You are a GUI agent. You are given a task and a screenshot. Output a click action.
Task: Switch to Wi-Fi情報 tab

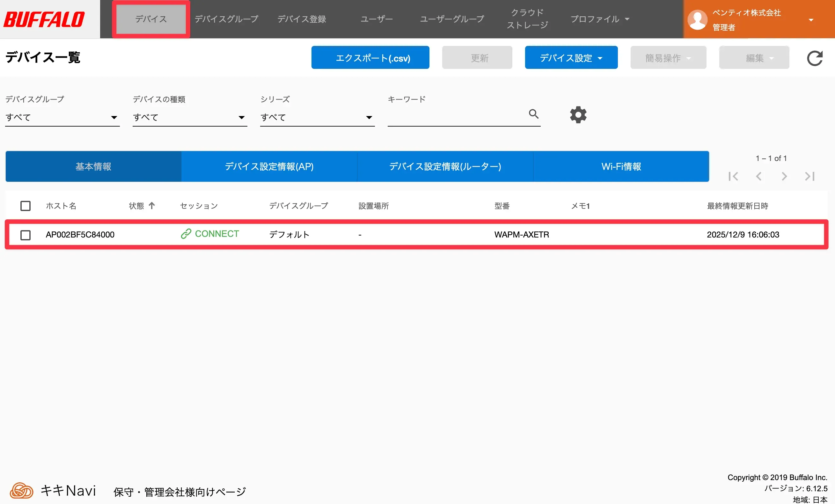[x=621, y=166]
